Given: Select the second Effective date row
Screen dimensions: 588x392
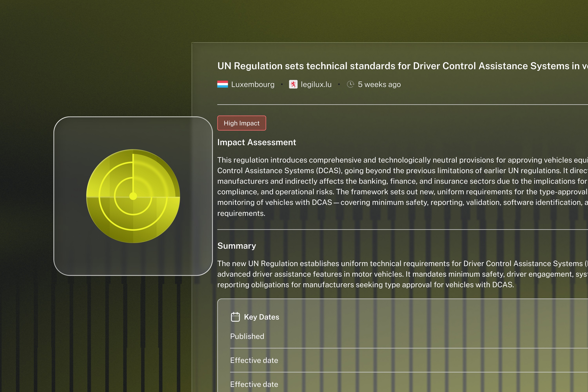Looking at the screenshot, I should pos(254,384).
